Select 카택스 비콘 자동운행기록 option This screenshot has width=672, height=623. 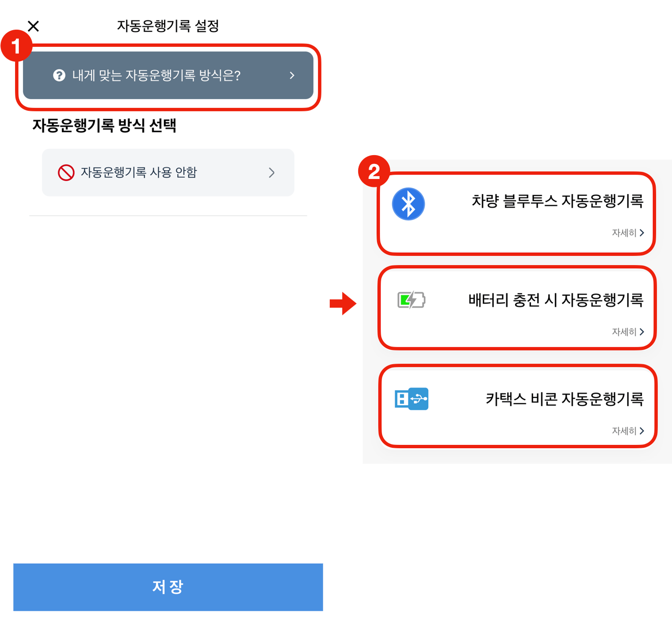(518, 406)
